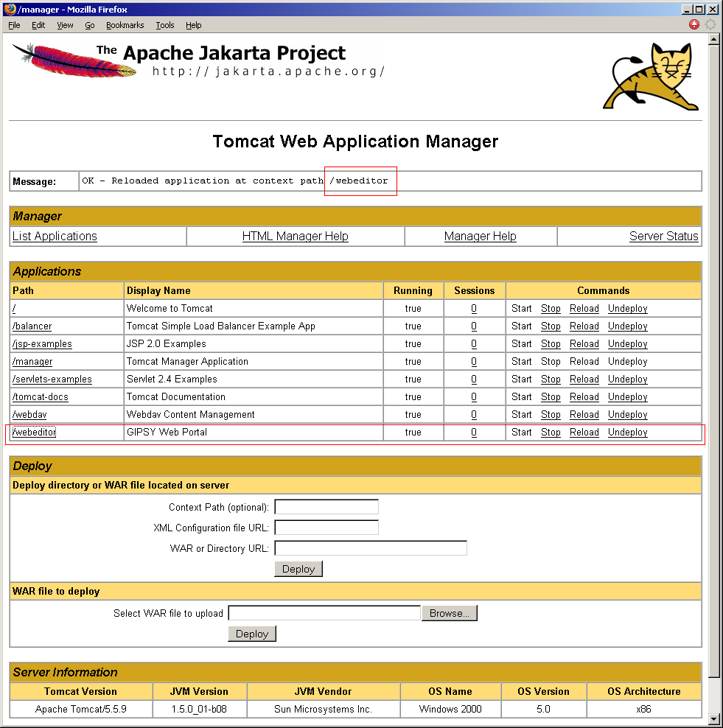The height and width of the screenshot is (728, 723).
Task: Open sessions count for /manager
Action: tap(474, 361)
